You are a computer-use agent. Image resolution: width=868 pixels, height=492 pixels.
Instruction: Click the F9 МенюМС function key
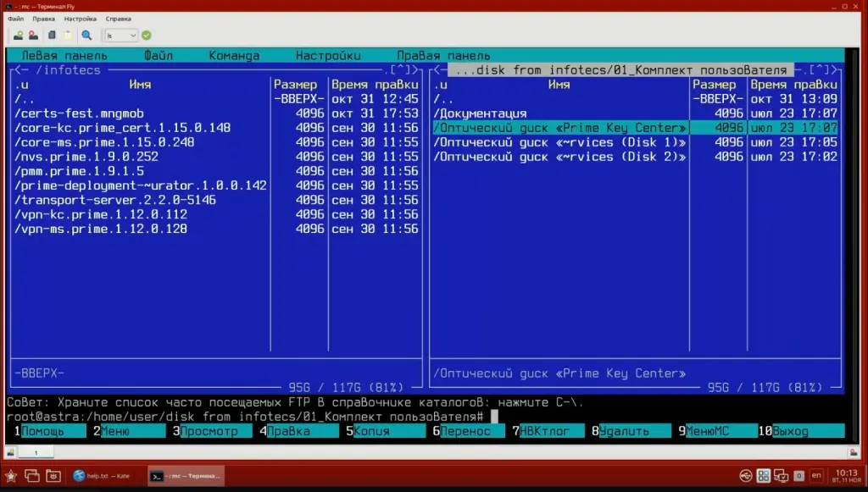click(718, 431)
